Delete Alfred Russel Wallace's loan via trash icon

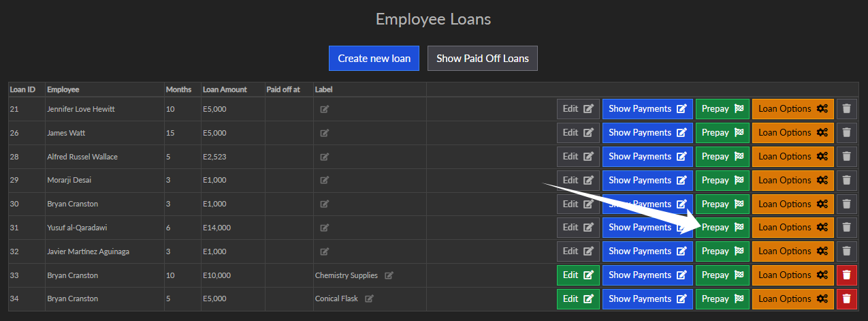click(846, 157)
